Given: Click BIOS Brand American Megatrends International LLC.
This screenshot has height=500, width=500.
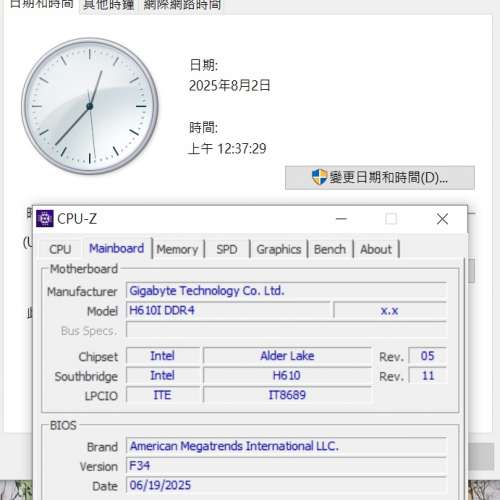Looking at the screenshot, I should [286, 446].
